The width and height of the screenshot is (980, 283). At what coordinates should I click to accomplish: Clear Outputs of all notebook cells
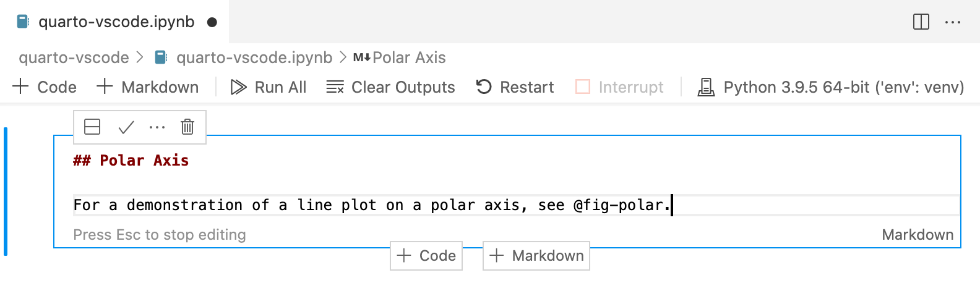[x=390, y=87]
